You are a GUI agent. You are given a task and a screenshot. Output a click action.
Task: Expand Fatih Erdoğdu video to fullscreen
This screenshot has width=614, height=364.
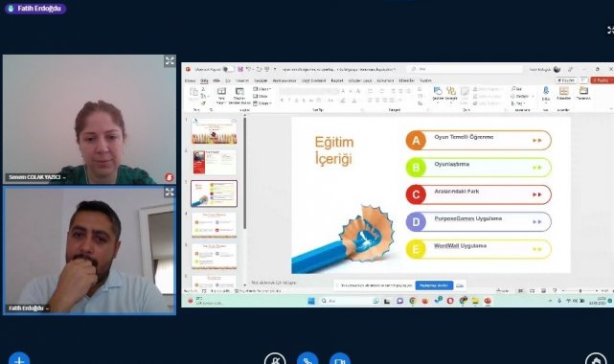(170, 193)
